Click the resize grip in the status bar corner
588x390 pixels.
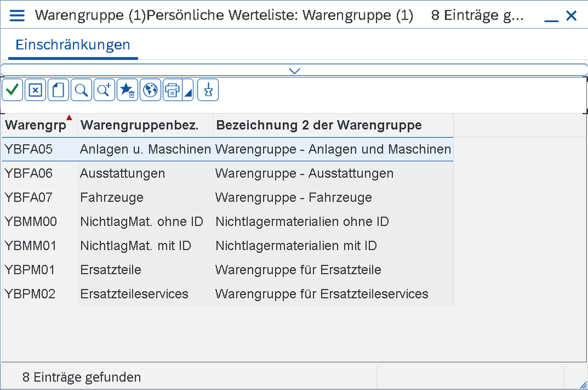(x=583, y=385)
